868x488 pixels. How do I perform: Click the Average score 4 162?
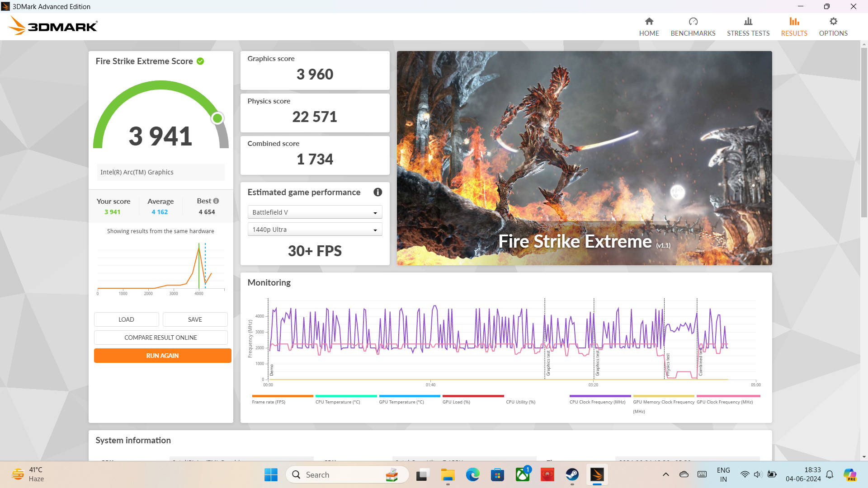160,212
